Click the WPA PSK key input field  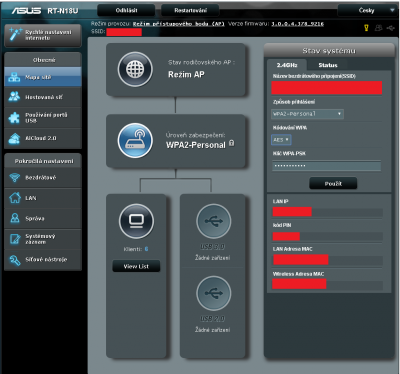click(x=327, y=166)
